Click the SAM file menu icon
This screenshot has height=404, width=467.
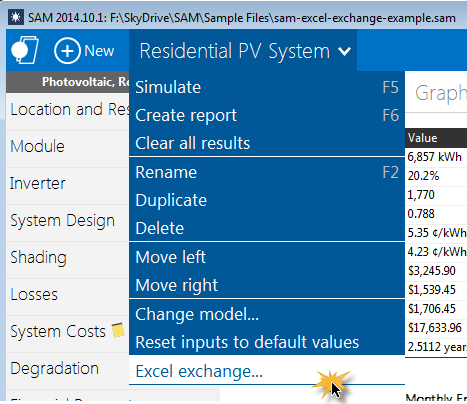click(x=25, y=50)
